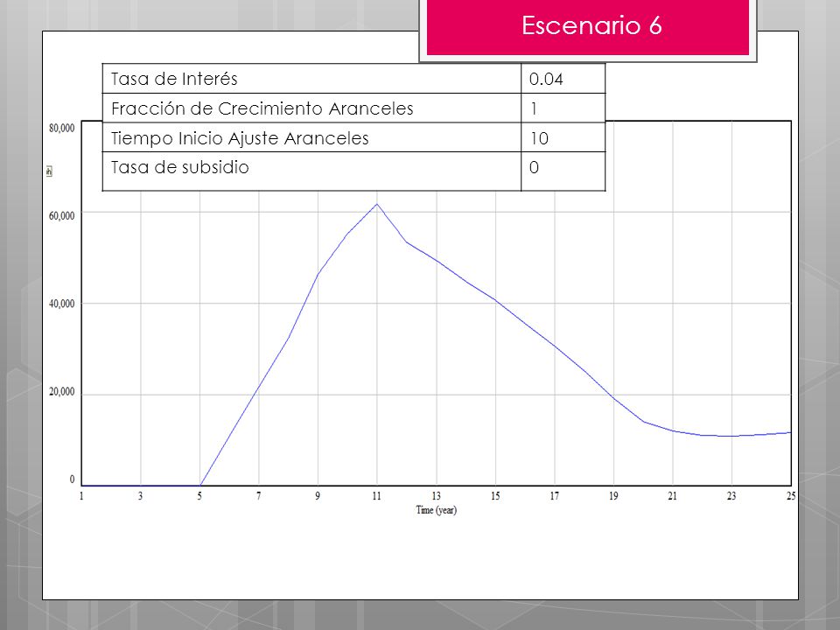Click x-axis tick label 11
The width and height of the screenshot is (840, 630).
coord(376,496)
